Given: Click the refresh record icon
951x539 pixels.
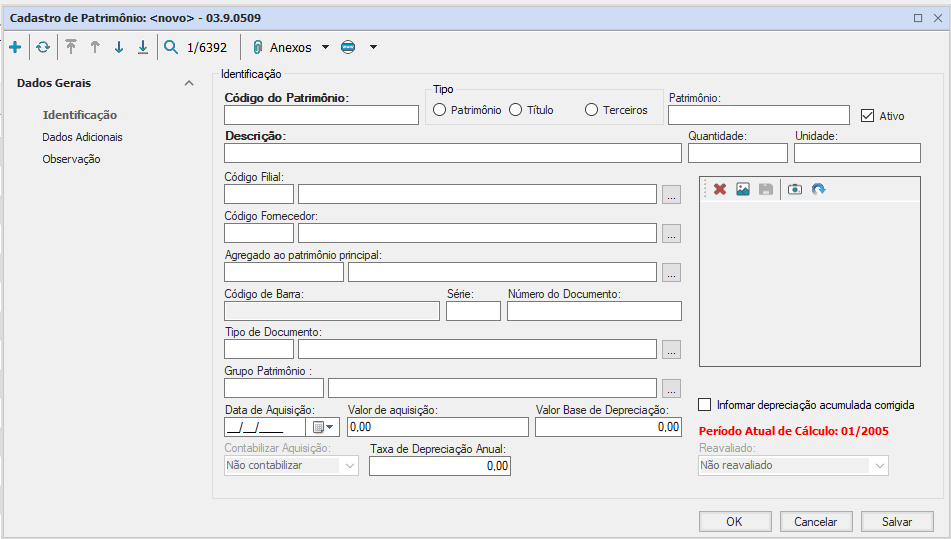Looking at the screenshot, I should [43, 47].
